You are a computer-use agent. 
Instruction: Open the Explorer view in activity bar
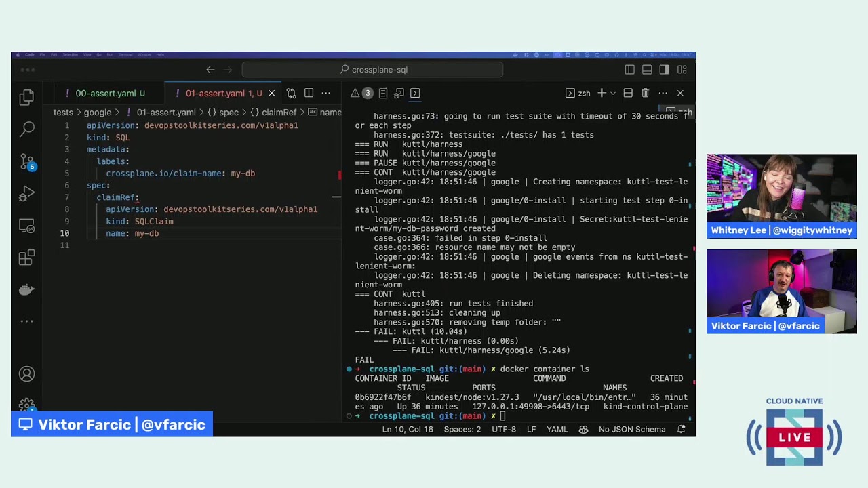pyautogui.click(x=26, y=98)
